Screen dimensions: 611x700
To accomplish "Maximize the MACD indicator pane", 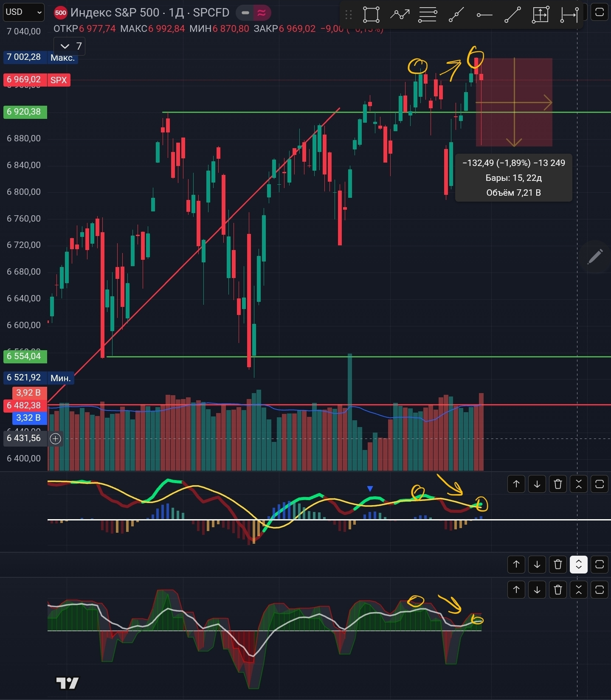I will pos(600,484).
